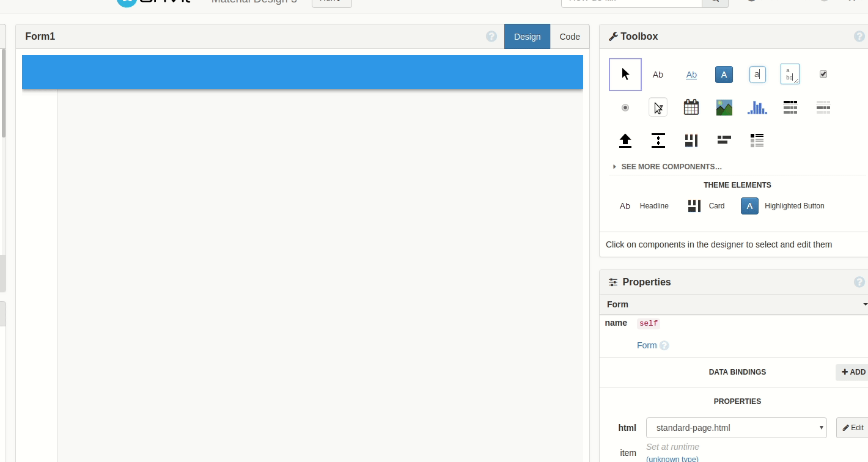This screenshot has width=868, height=462.
Task: Choose the DatePicker calendar icon
Action: [x=691, y=108]
